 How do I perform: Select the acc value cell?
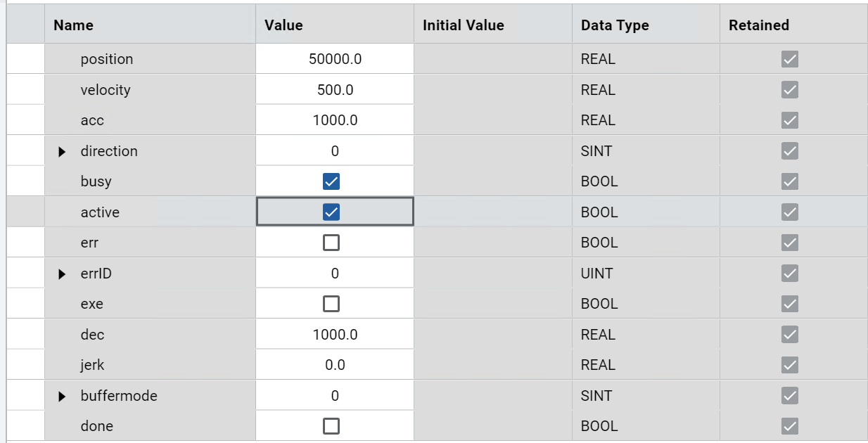pyautogui.click(x=335, y=120)
